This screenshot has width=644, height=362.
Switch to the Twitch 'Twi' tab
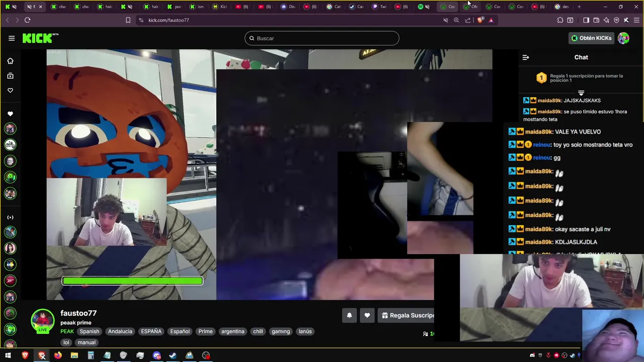tap(379, 7)
